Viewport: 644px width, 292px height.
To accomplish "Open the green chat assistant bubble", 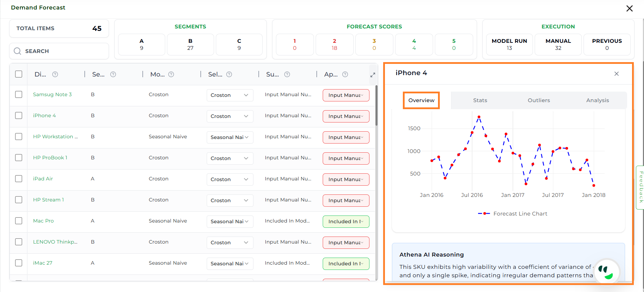I will tap(606, 272).
